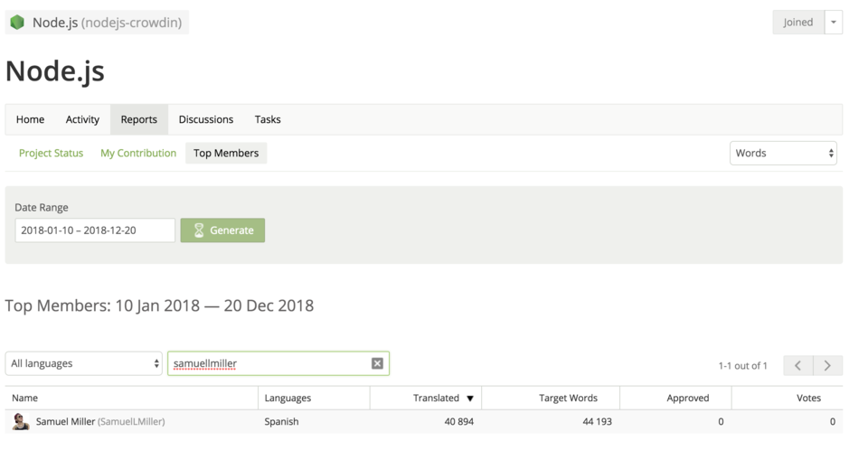The height and width of the screenshot is (460, 868).
Task: Go to the Tasks tab
Action: 268,119
